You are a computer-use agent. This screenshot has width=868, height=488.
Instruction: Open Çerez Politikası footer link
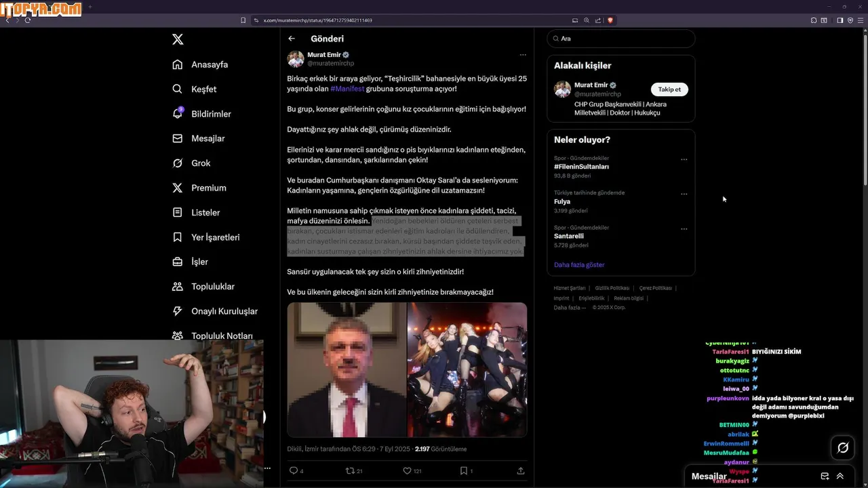(x=656, y=288)
